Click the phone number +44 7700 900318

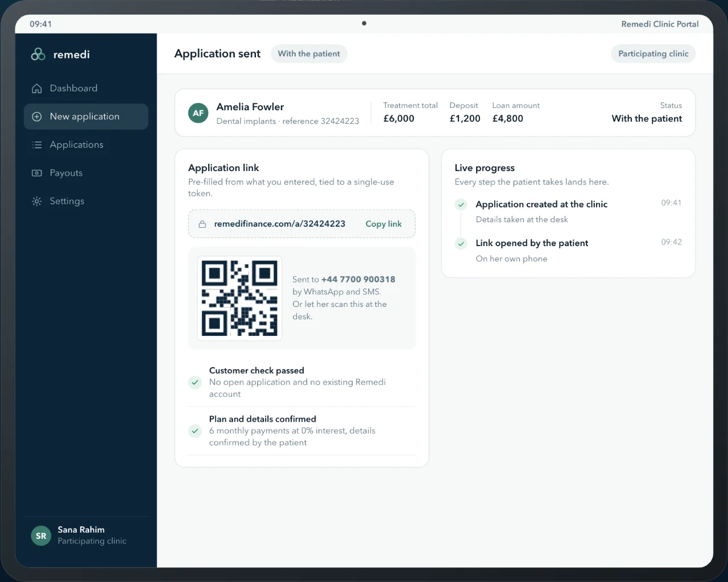pos(358,279)
